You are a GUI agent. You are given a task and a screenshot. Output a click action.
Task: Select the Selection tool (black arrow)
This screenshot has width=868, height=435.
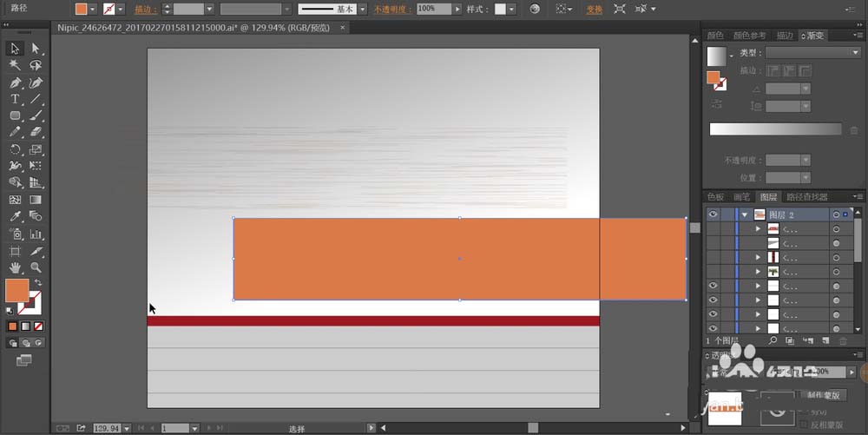pos(15,49)
